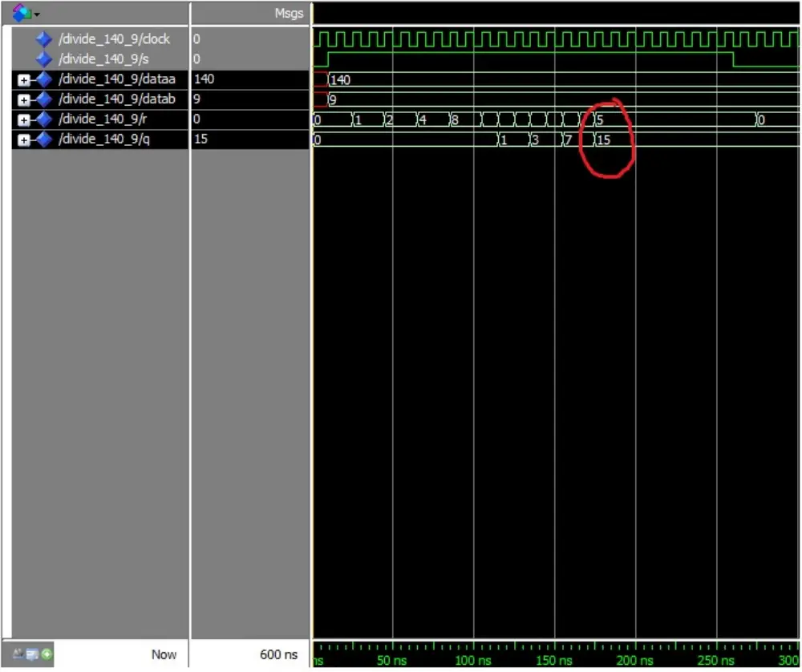Click the diamond icon for signal /divide_140_9/s
The height and width of the screenshot is (672, 802).
(x=44, y=59)
